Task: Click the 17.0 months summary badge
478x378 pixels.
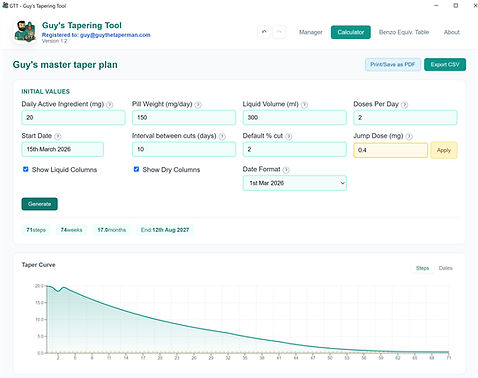Action: [x=112, y=230]
